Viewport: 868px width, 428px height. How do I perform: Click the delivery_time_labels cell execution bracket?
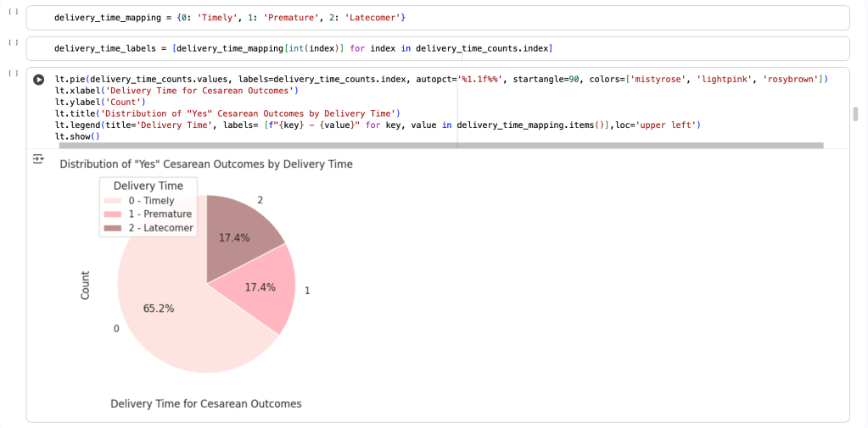(x=12, y=42)
